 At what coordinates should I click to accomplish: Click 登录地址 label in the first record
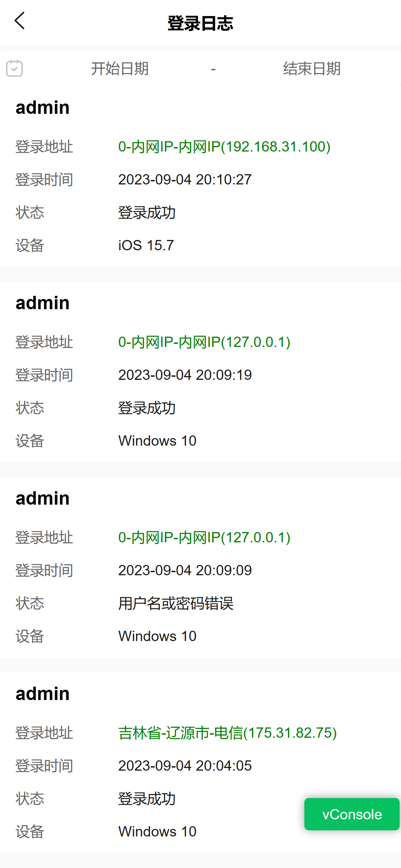point(44,147)
